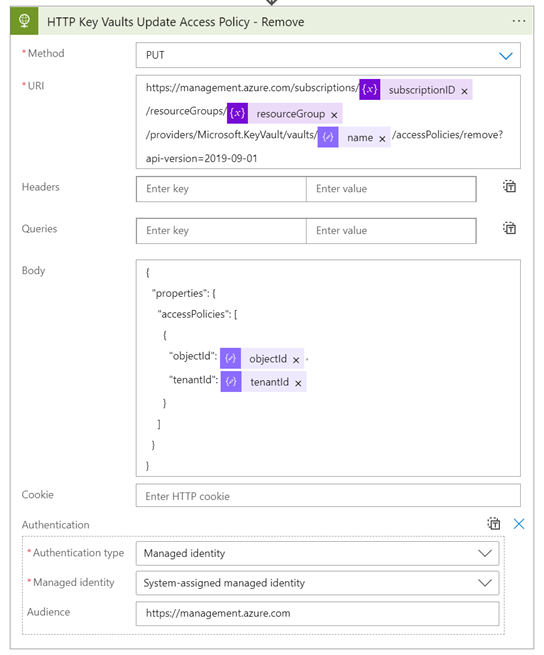Remove the Authentication parameter with the X
This screenshot has width=544, height=655.
click(519, 524)
